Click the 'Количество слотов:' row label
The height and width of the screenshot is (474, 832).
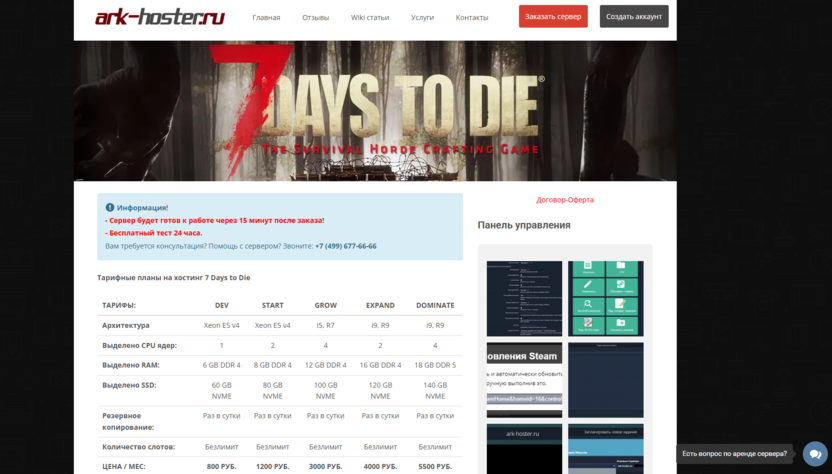138,447
